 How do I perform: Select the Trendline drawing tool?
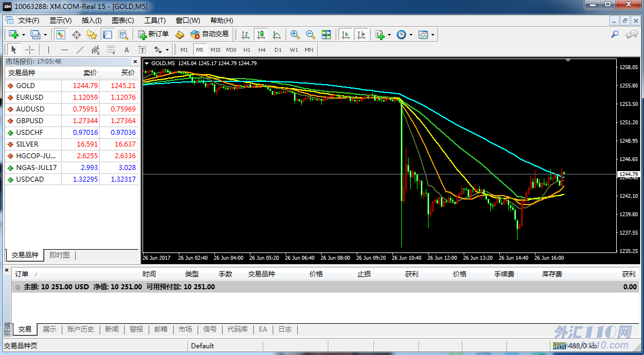click(x=80, y=50)
